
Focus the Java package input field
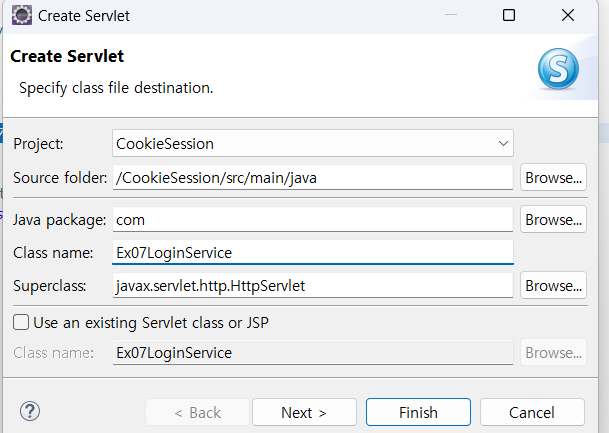coord(312,219)
